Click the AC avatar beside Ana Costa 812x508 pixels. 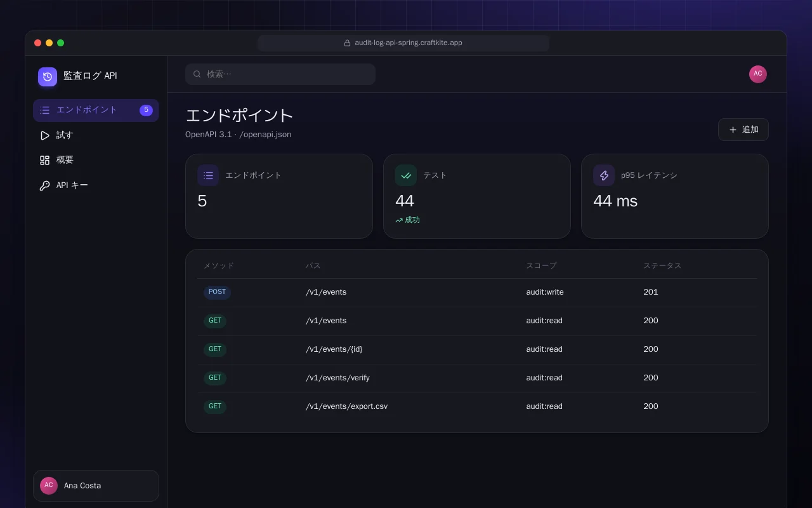tap(49, 485)
